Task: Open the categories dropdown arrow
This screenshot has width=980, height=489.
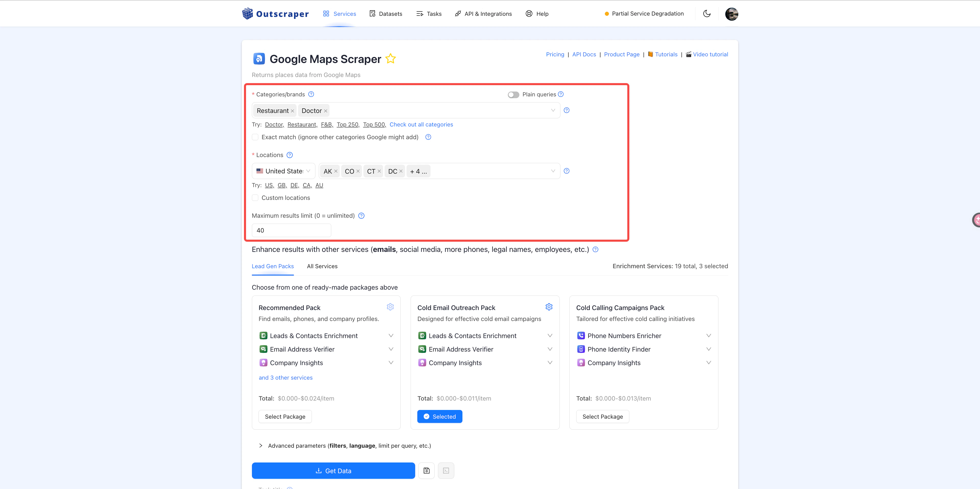Action: [x=553, y=111]
